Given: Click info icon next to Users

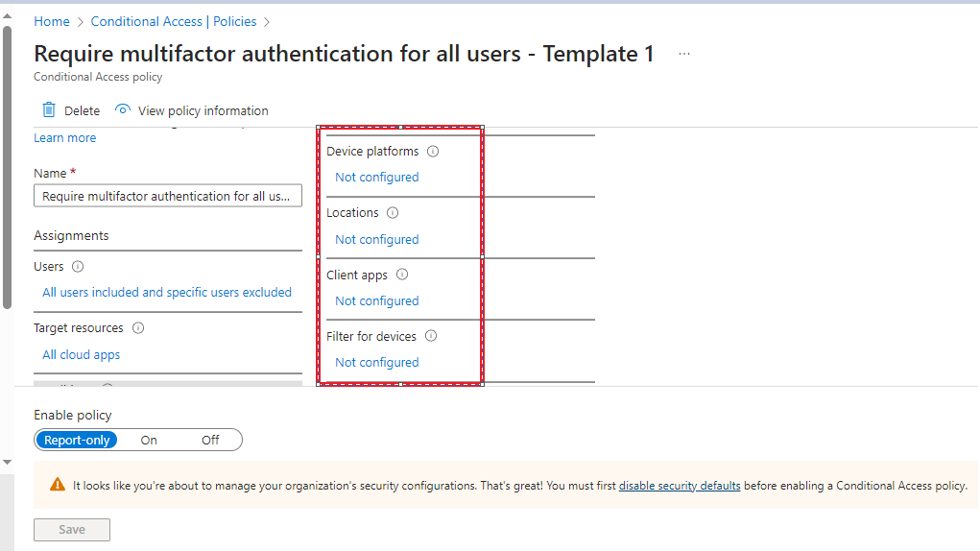Looking at the screenshot, I should pyautogui.click(x=78, y=267).
